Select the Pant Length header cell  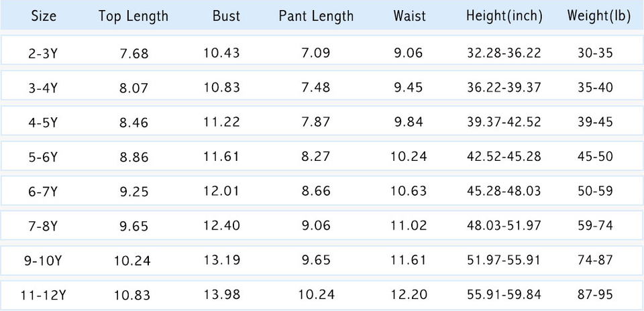coord(316,16)
